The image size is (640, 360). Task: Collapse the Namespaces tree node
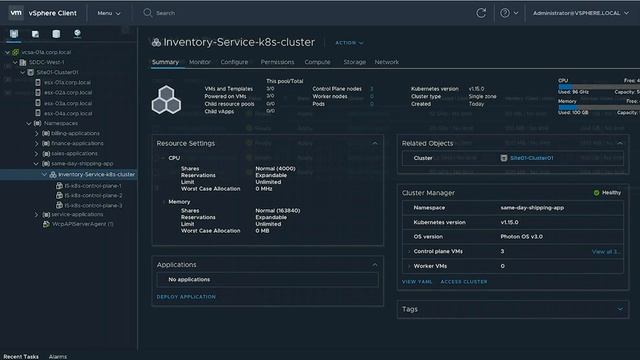29,123
